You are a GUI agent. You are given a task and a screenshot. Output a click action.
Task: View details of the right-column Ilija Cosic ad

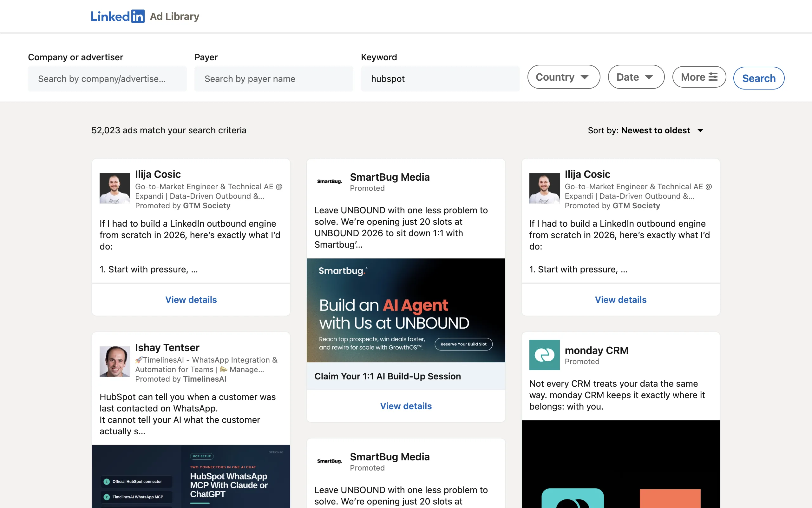click(620, 300)
